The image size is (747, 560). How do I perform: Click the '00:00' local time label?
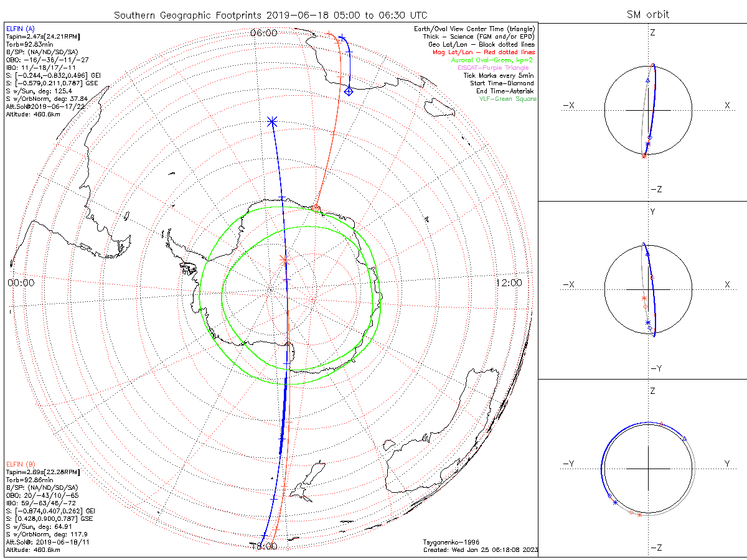point(21,282)
